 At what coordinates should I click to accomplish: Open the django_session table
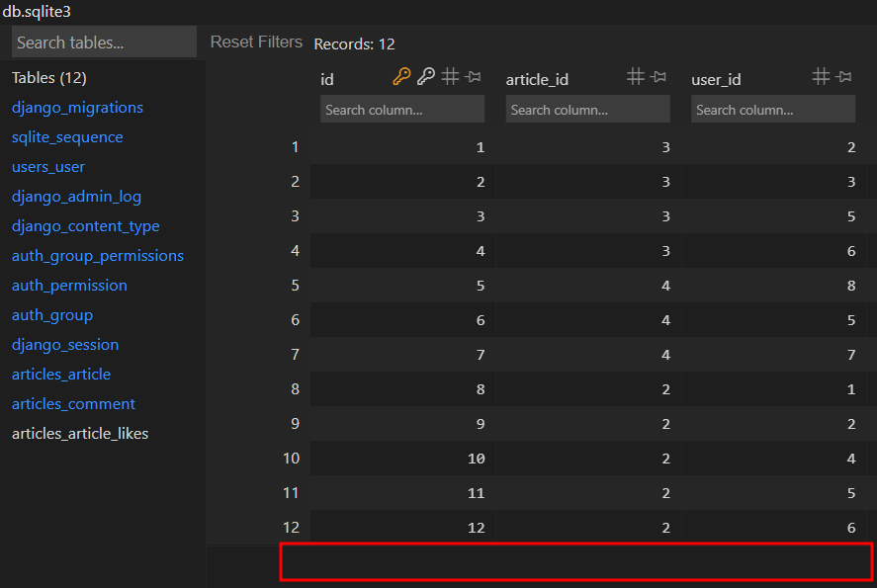pyautogui.click(x=65, y=344)
